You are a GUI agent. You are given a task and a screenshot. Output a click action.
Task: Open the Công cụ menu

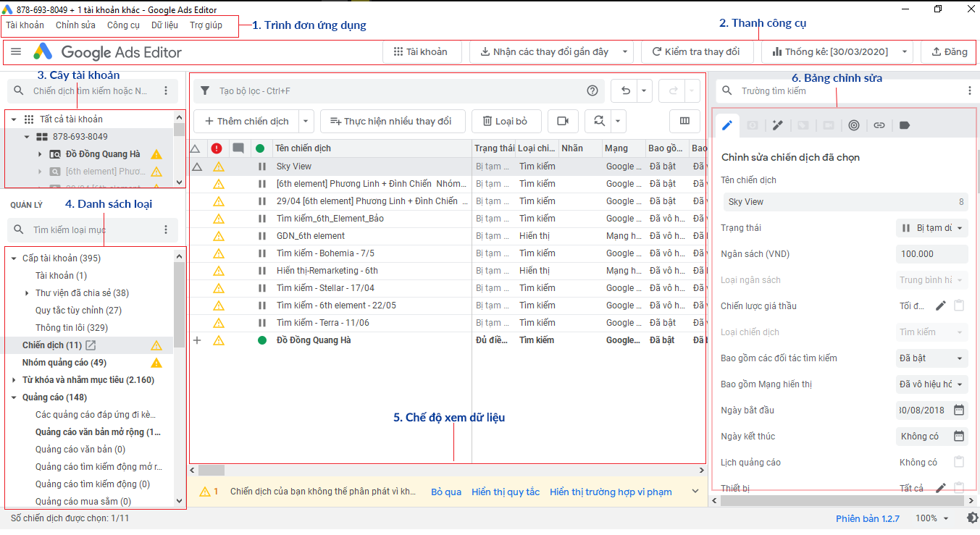point(123,25)
